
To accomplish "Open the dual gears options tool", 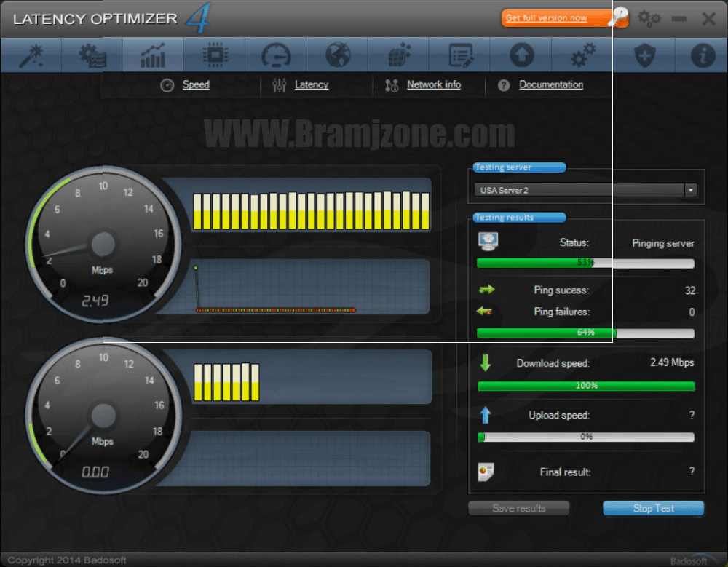I will pos(583,55).
